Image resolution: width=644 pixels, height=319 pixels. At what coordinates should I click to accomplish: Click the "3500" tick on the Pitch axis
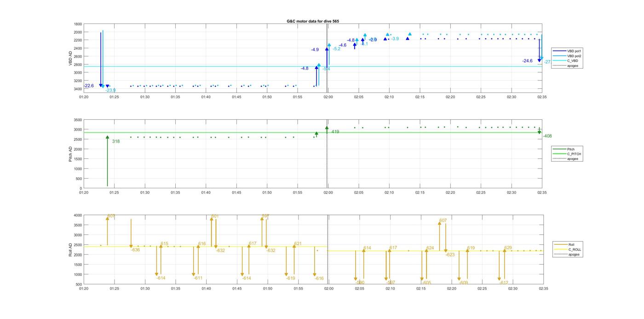[78, 120]
